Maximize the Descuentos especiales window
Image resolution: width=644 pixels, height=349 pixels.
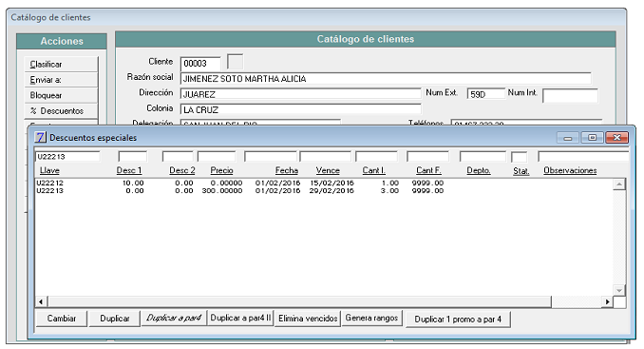(593, 138)
